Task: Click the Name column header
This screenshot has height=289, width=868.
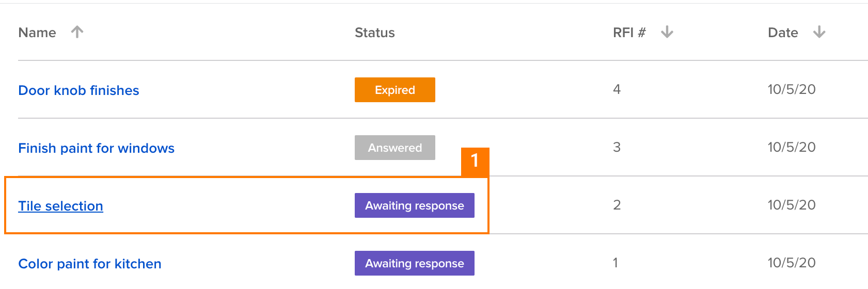Action: click(x=37, y=33)
